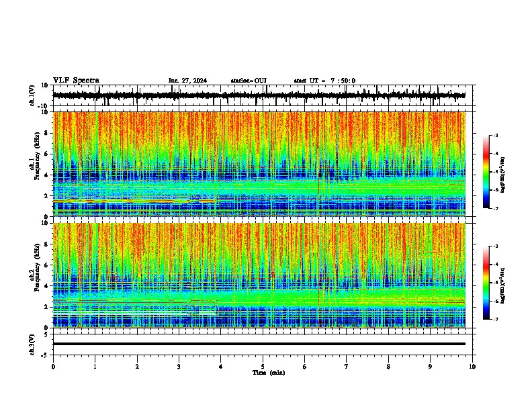Click the black ch.1 voltage waveform trace
Viewport: 532px width, 411px height.
coord(259,95)
